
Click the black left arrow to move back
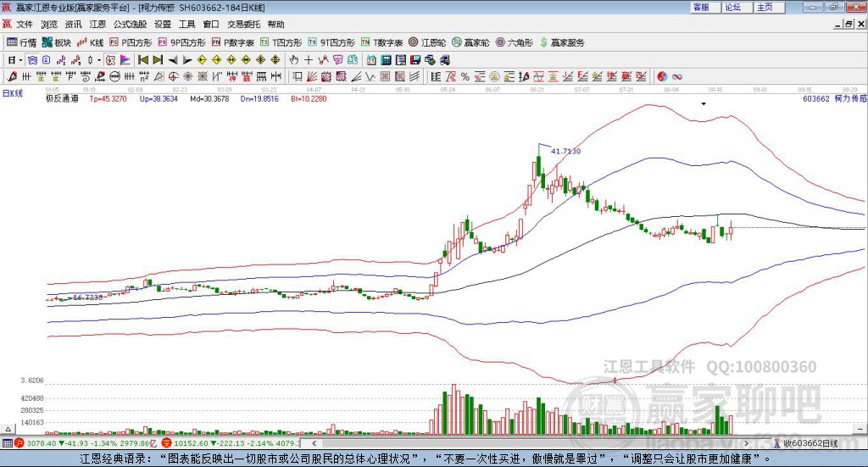coord(173,60)
